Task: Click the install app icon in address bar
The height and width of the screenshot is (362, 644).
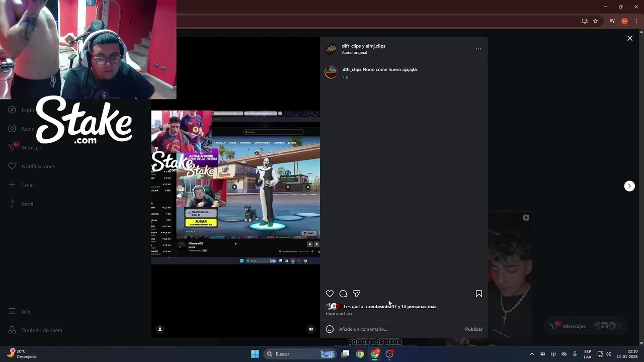Action: (x=585, y=21)
